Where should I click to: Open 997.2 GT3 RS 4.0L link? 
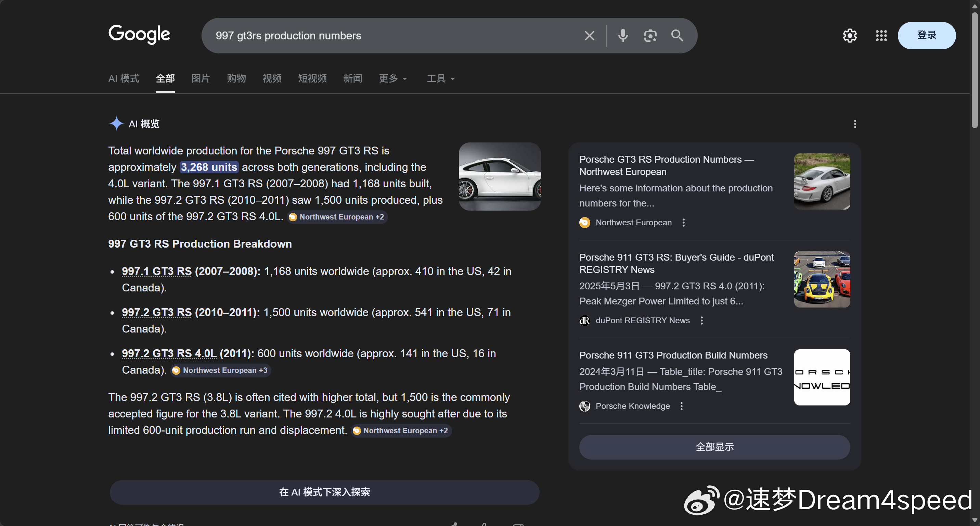click(x=169, y=354)
